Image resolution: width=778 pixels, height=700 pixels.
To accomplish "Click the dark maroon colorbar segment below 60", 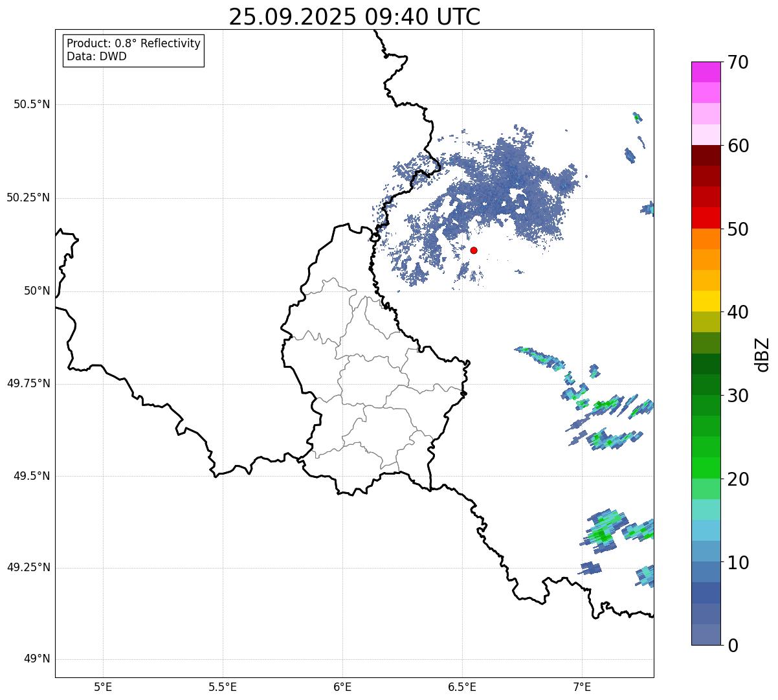I will [706, 155].
